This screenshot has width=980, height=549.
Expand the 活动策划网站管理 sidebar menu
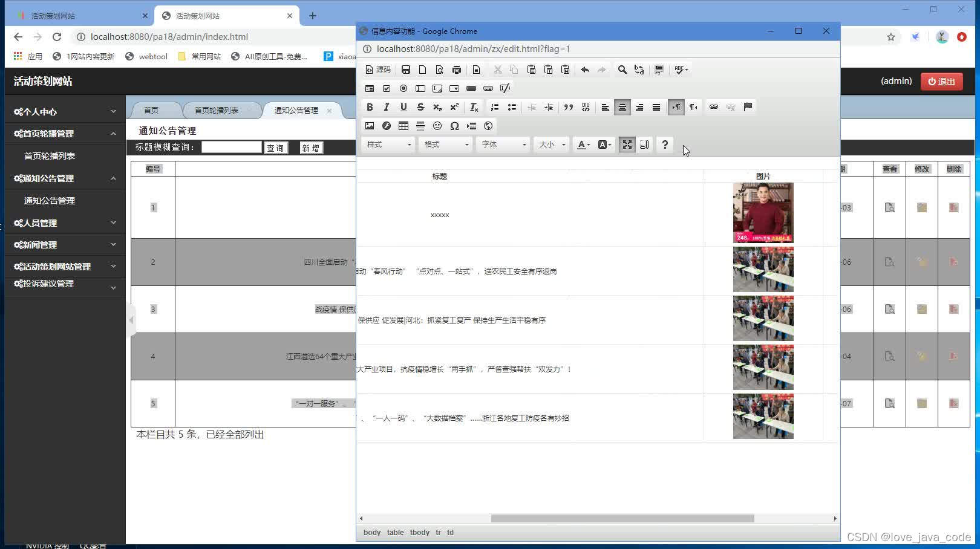(65, 267)
